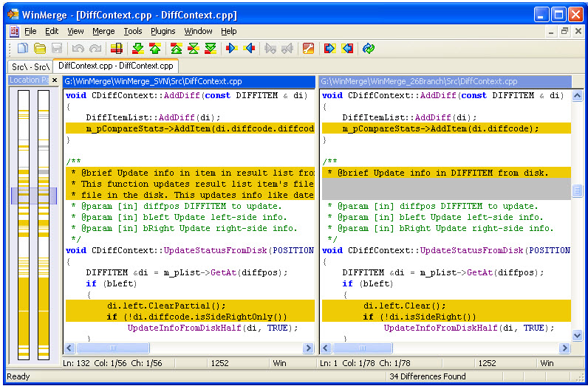Click left pane horizontal scroll right arrow
This screenshot has height=386, width=588.
pos(308,348)
